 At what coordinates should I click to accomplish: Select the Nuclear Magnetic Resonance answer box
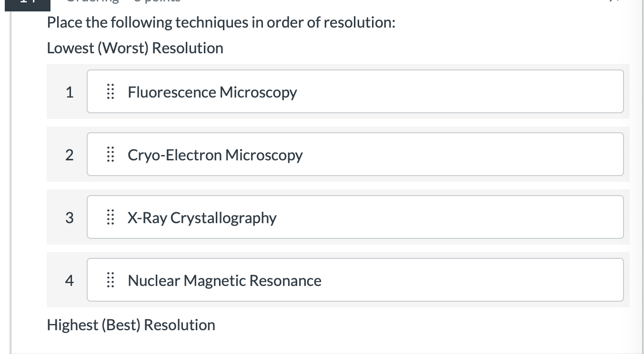[x=355, y=280]
